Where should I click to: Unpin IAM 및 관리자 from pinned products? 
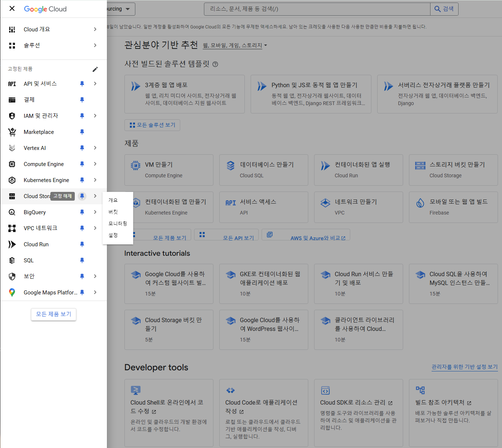click(x=82, y=116)
